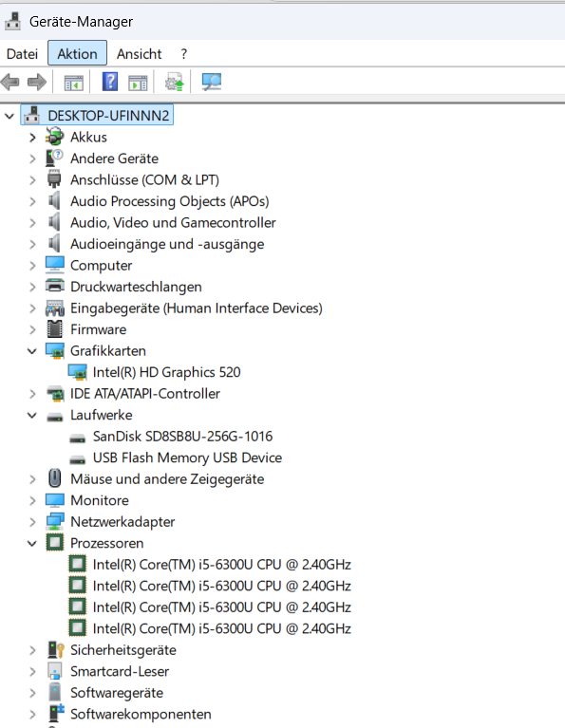Click the Audioeingänge und -ausgänge speaker icon
Screen dimensions: 565x728
pyautogui.click(x=54, y=243)
